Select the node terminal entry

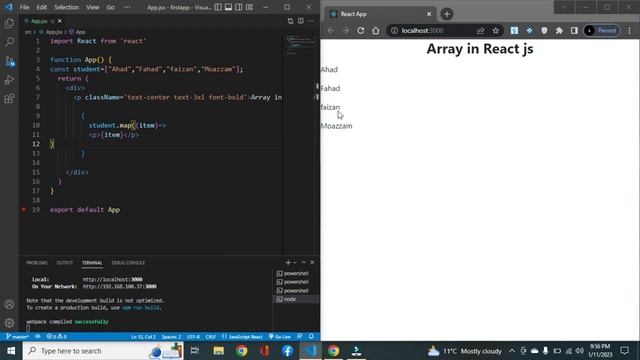[x=296, y=299]
